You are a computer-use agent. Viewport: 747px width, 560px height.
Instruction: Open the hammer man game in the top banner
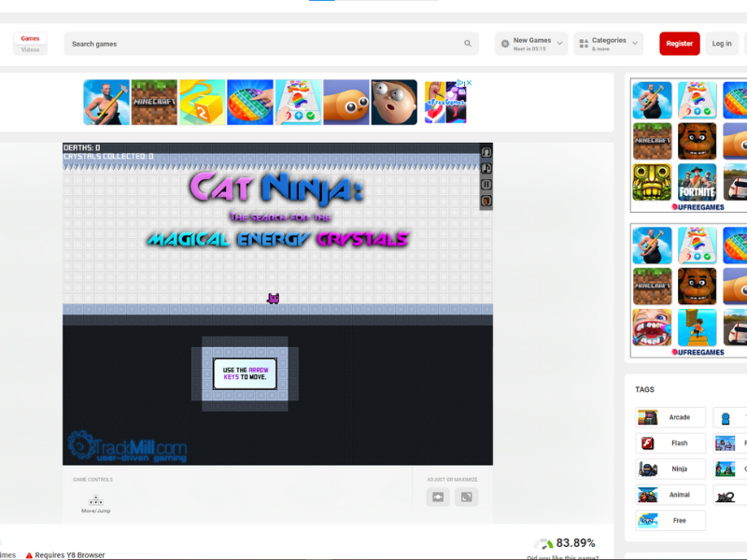[x=106, y=103]
